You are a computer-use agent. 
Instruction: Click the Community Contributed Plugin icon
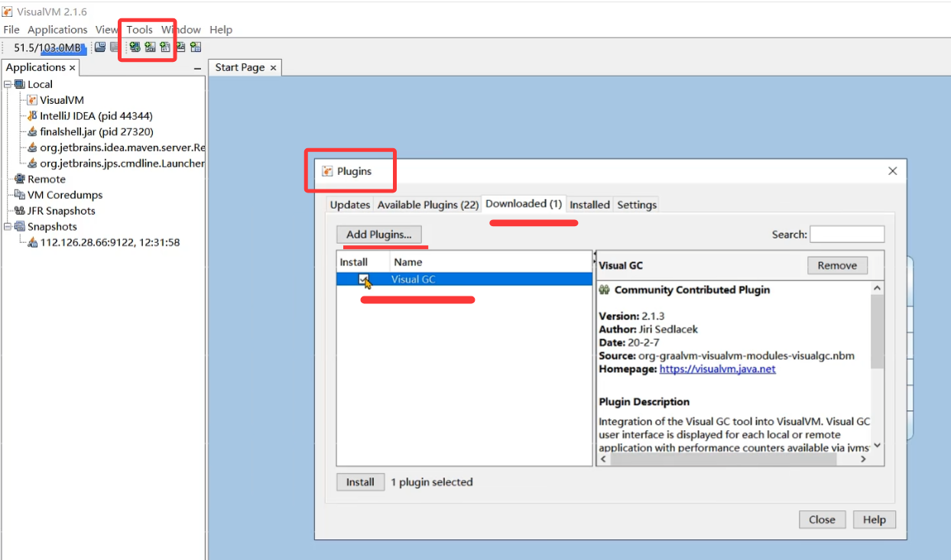(x=604, y=290)
